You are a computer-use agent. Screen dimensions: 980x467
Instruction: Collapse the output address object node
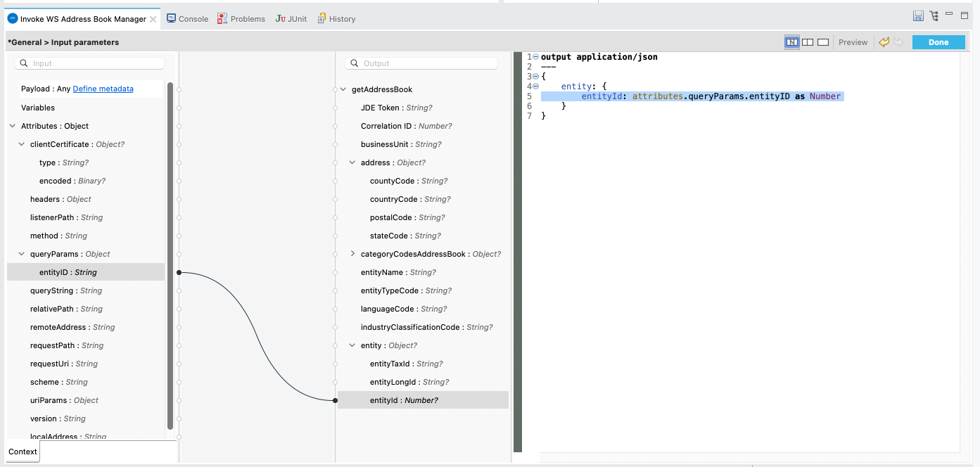[x=353, y=162]
